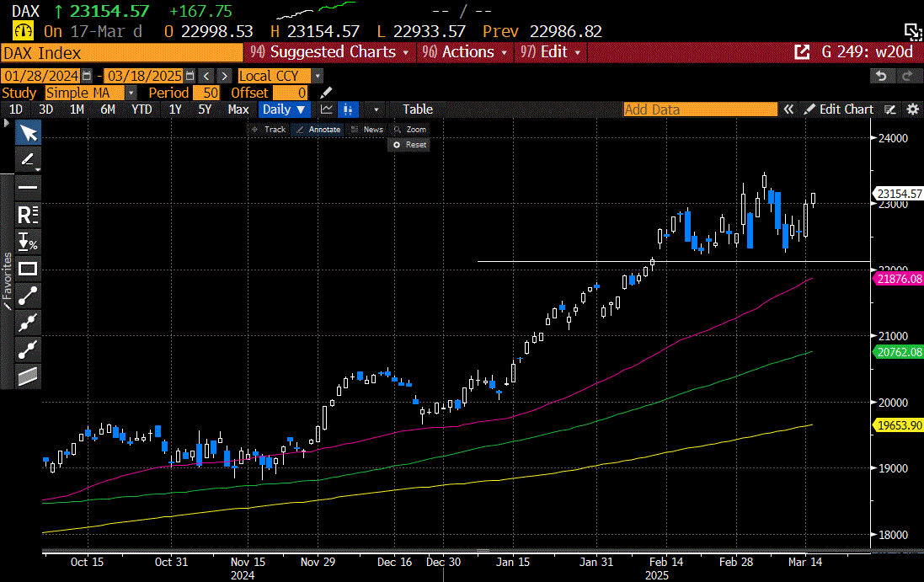The height and width of the screenshot is (582, 924).
Task: Select the rectangle shape tool
Action: (x=28, y=270)
